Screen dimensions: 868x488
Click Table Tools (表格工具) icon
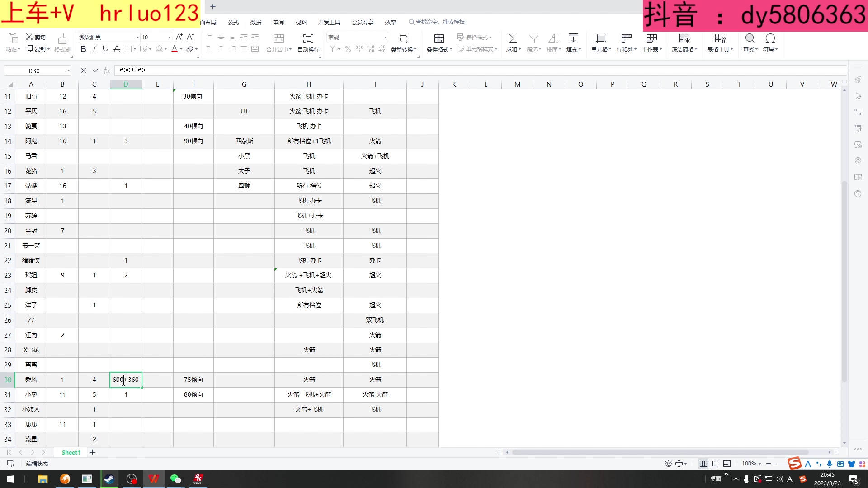[720, 38]
